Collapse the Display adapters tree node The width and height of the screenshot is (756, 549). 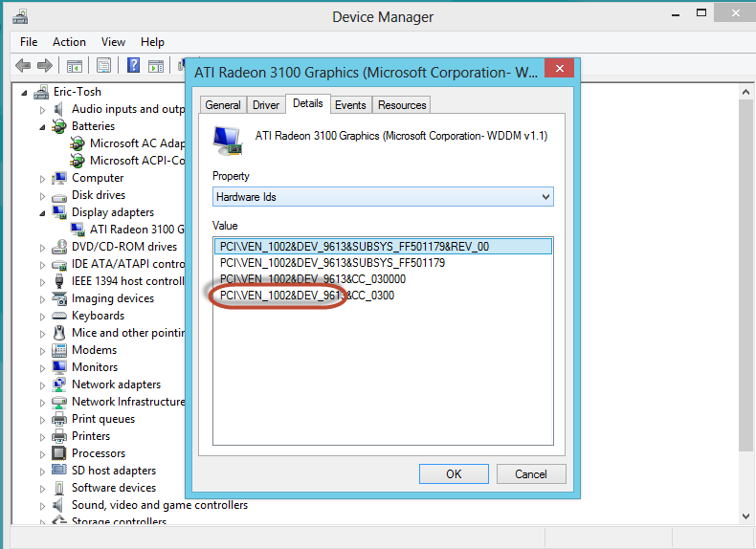coord(42,212)
